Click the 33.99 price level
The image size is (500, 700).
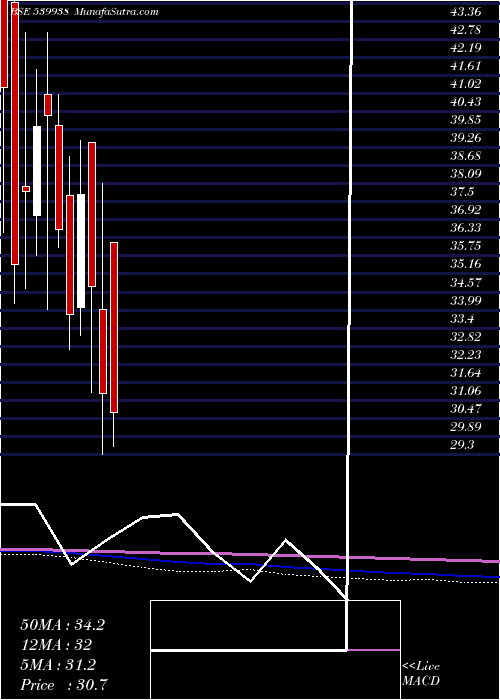[x=466, y=300]
